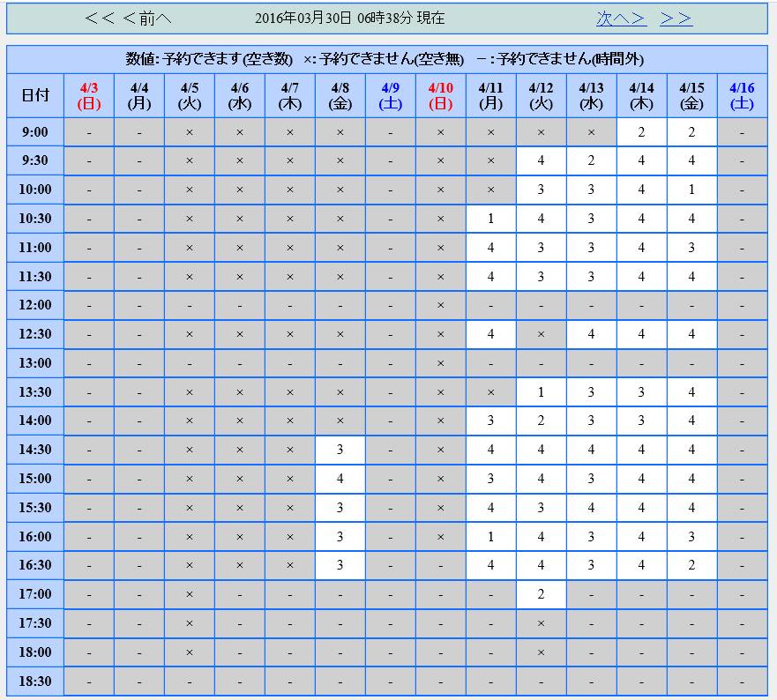Select 11:00 slot on 4/15 showing 3
Image resolution: width=777 pixels, height=700 pixels.
click(x=691, y=248)
